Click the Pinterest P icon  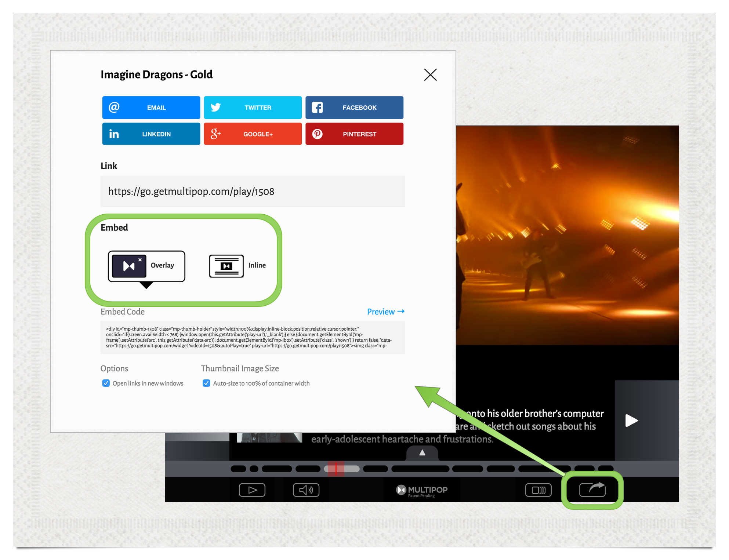pos(317,134)
